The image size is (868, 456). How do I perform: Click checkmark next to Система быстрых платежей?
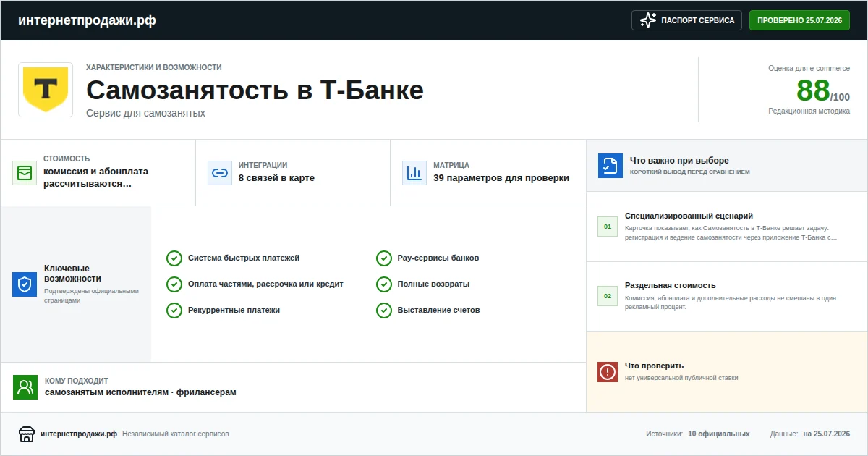coord(174,258)
